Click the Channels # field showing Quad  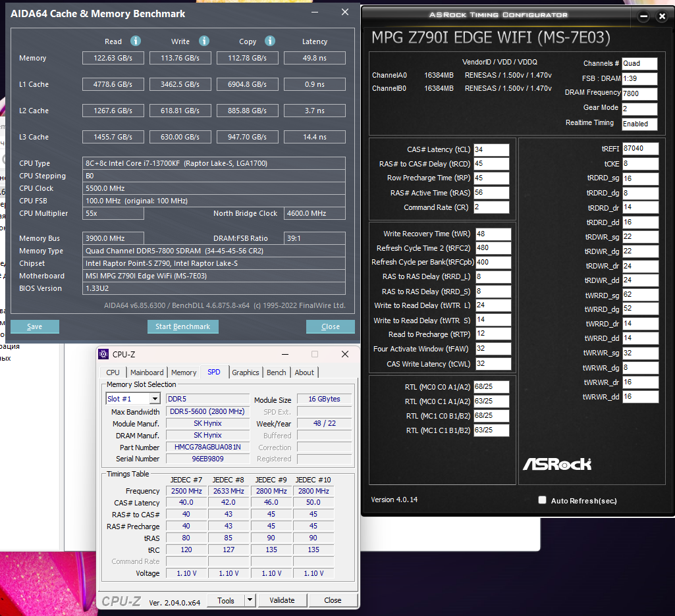pos(639,63)
